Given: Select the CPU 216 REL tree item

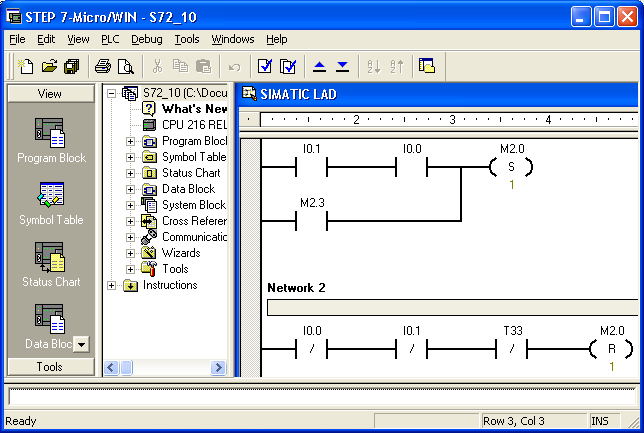Looking at the screenshot, I should [194, 124].
